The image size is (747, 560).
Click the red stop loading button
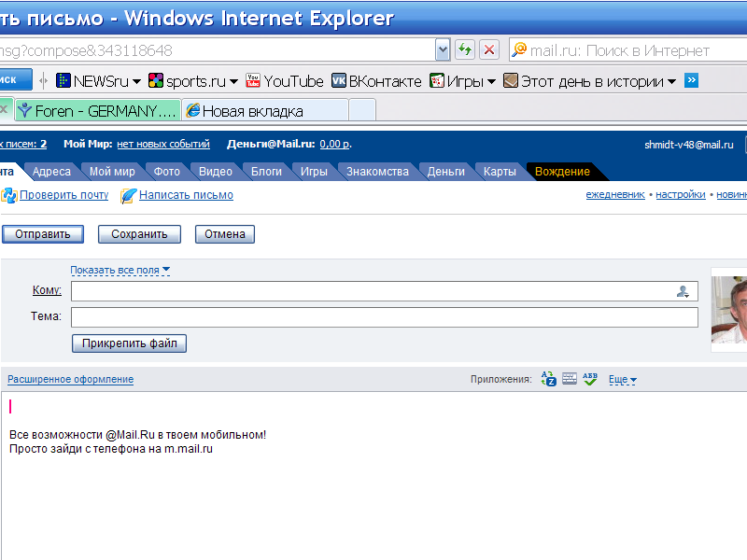(x=488, y=49)
